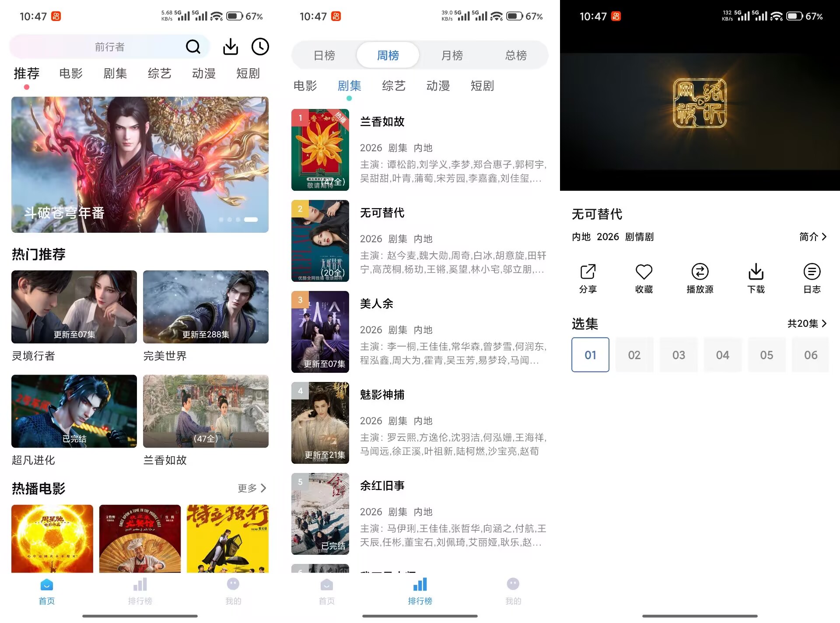This screenshot has height=623, width=840.
Task: Tap the search magnifier icon
Action: coord(193,46)
